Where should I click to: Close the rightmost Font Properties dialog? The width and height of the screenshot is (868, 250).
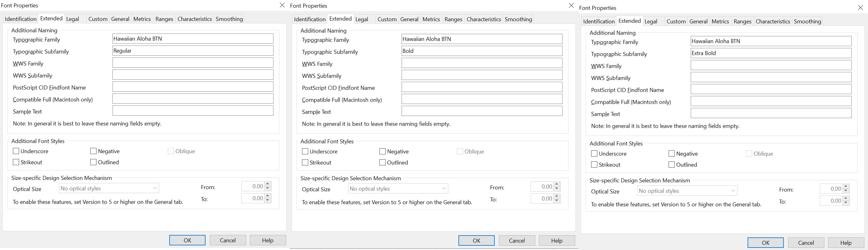pyautogui.click(x=860, y=7)
